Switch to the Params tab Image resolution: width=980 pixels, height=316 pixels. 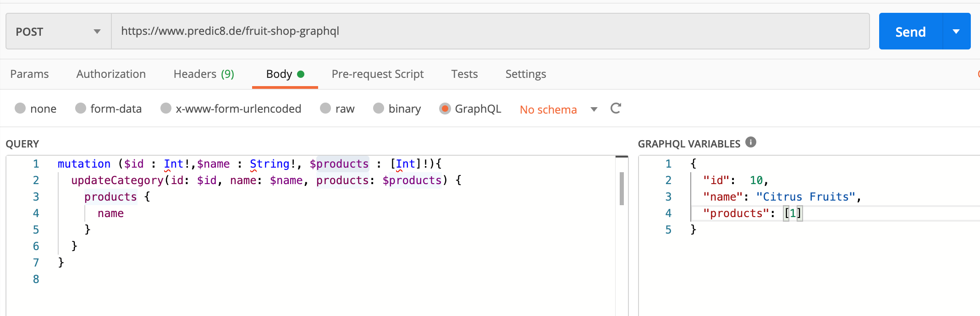point(29,74)
